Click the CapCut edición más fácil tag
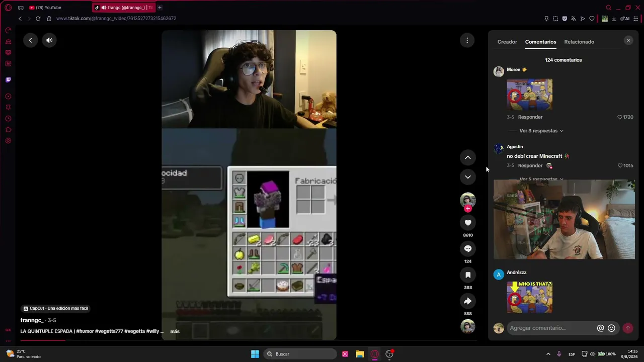The width and height of the screenshot is (644, 362). pyautogui.click(x=55, y=308)
